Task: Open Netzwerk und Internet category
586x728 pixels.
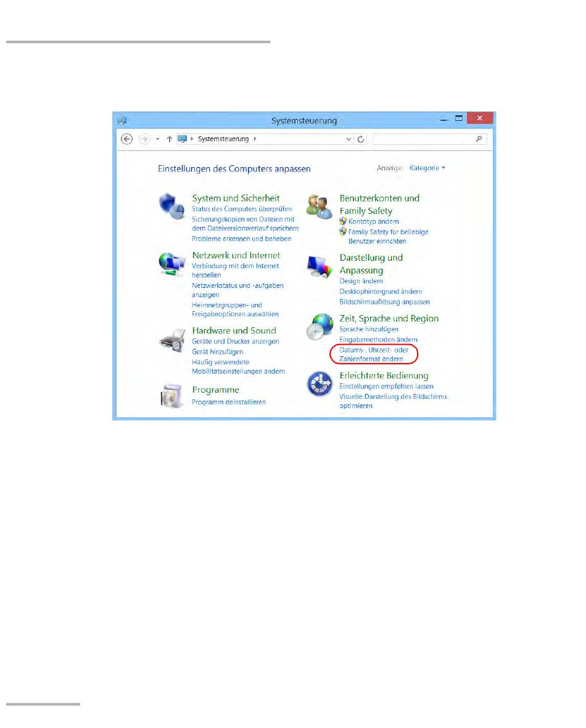Action: tap(236, 255)
